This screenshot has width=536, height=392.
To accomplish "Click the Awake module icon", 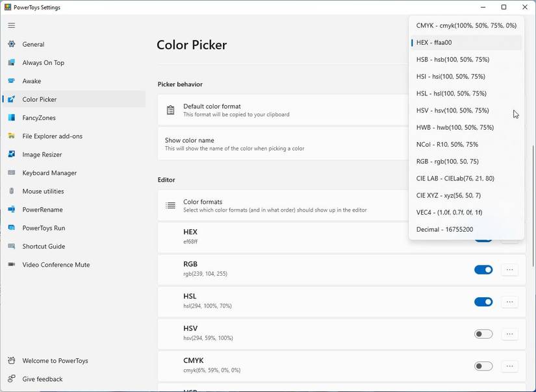I will click(13, 80).
